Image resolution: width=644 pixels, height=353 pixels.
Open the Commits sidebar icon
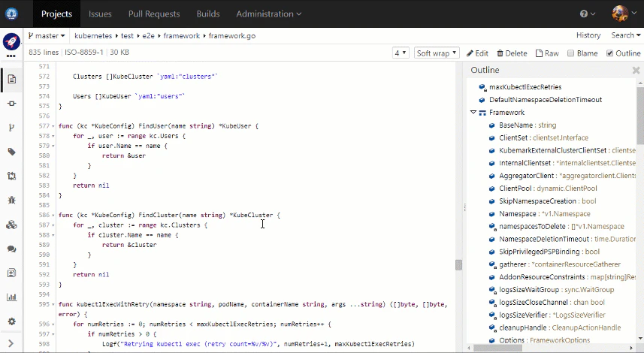(11, 104)
